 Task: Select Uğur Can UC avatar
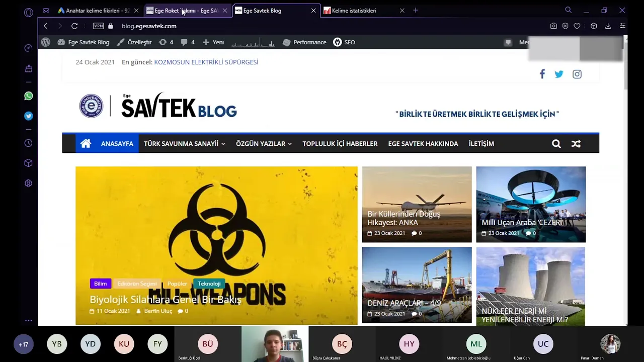click(543, 344)
